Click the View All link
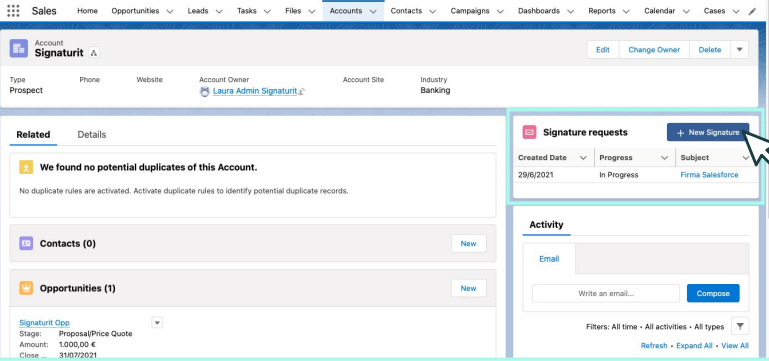769x361 pixels. (735, 345)
